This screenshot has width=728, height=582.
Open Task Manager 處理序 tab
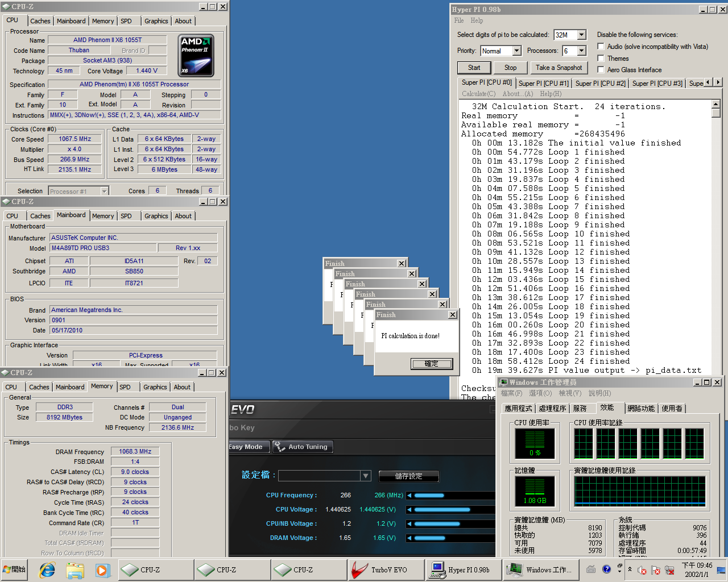552,408
